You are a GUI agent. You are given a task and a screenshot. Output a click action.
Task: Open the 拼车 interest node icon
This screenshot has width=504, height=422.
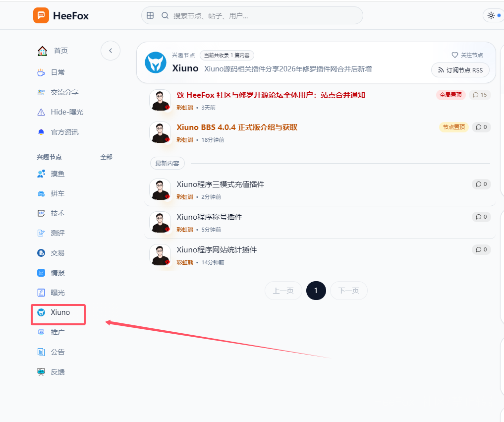click(x=41, y=193)
